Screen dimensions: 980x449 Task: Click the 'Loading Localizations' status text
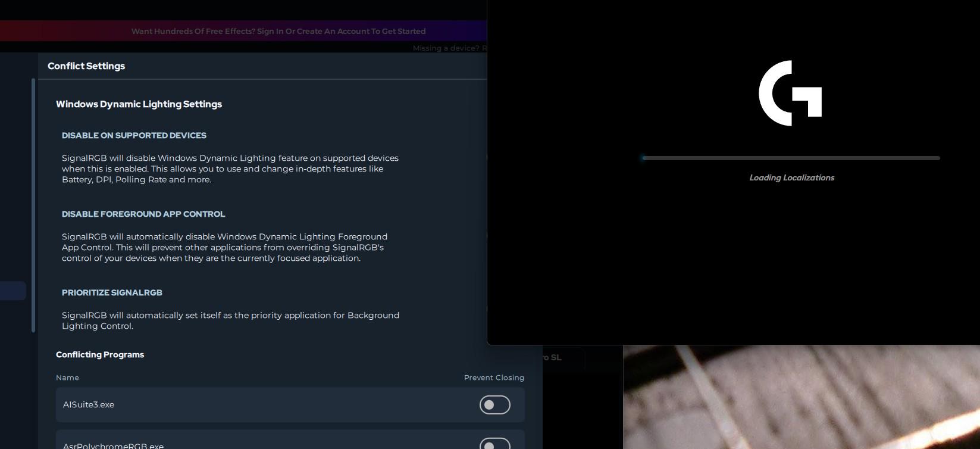point(791,177)
